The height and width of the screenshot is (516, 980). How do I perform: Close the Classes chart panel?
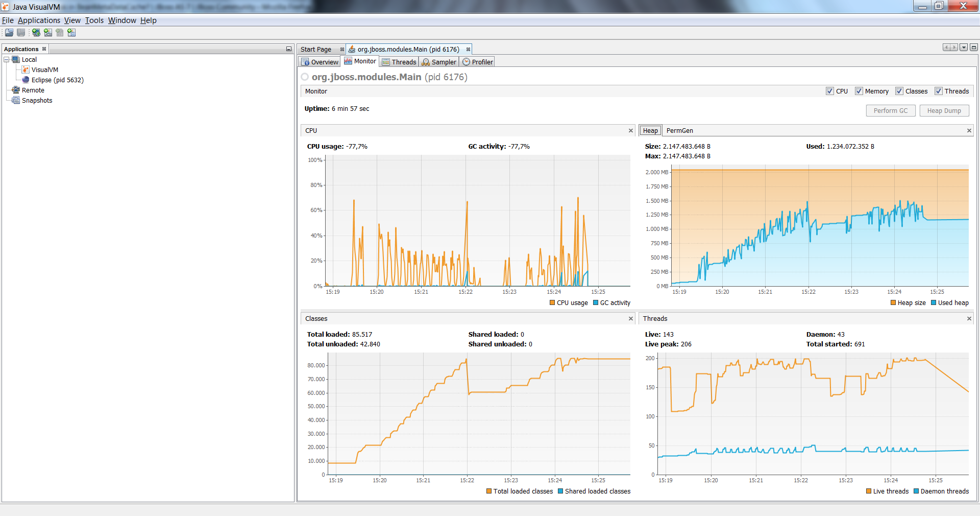pyautogui.click(x=631, y=319)
